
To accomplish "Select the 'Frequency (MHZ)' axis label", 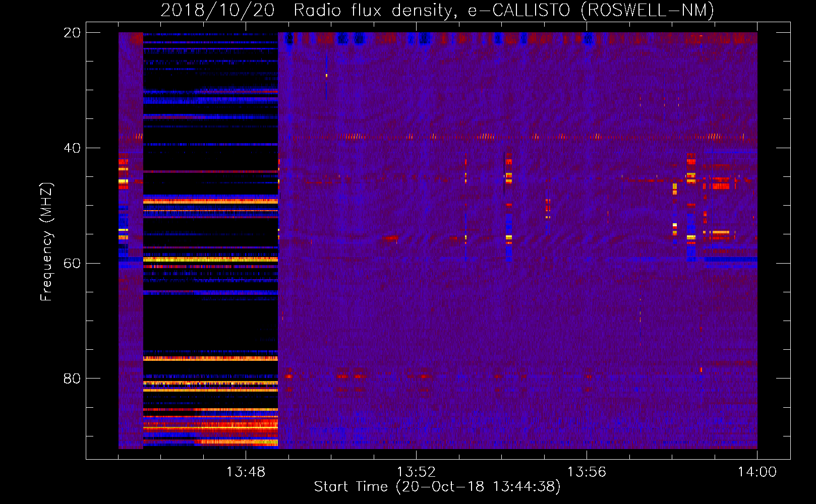I will pyautogui.click(x=46, y=242).
